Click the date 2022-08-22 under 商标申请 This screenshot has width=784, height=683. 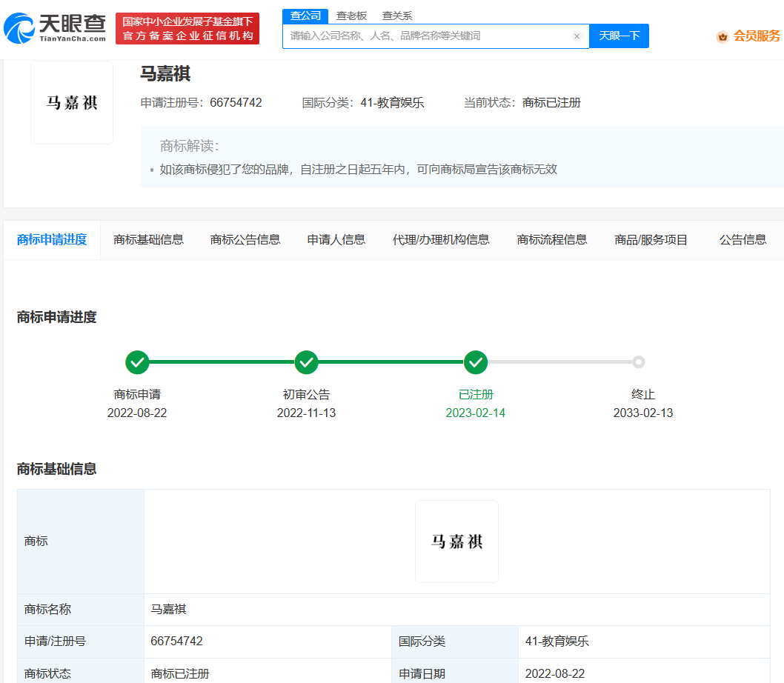[x=137, y=413]
